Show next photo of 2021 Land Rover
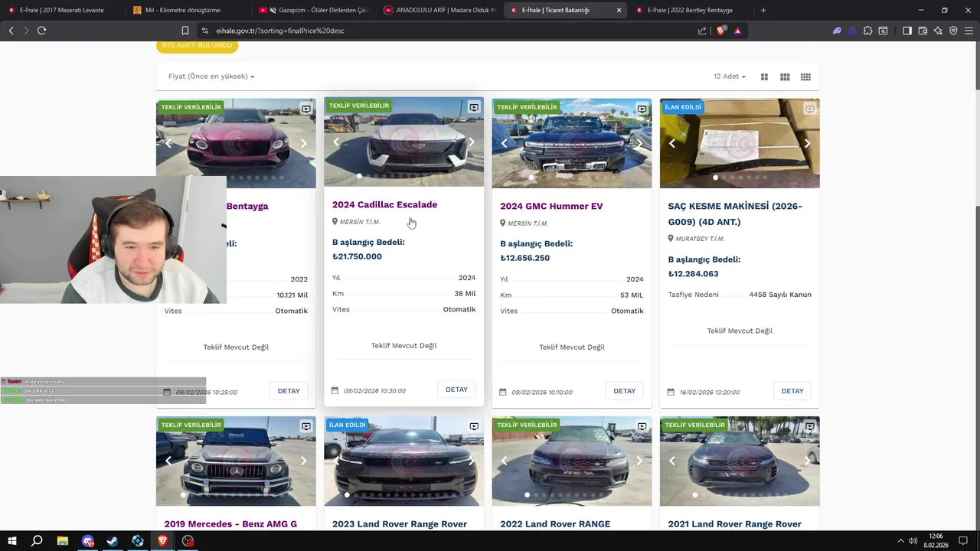980x551 pixels. [807, 461]
